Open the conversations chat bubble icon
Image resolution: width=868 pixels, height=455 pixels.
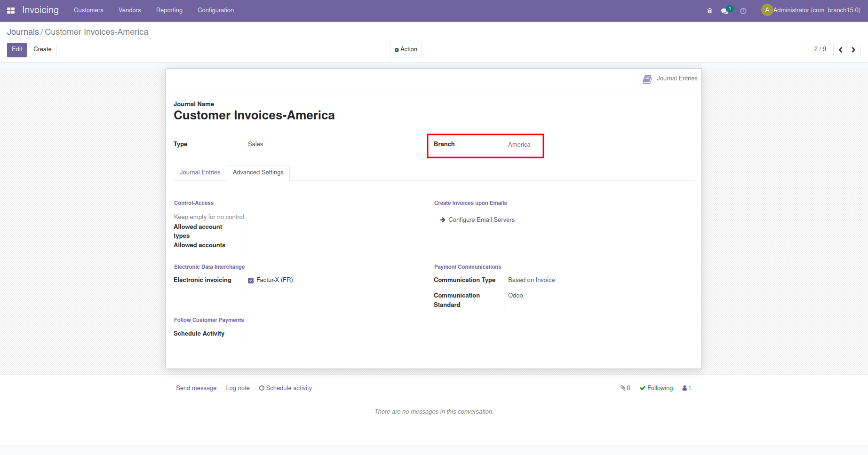pyautogui.click(x=725, y=11)
